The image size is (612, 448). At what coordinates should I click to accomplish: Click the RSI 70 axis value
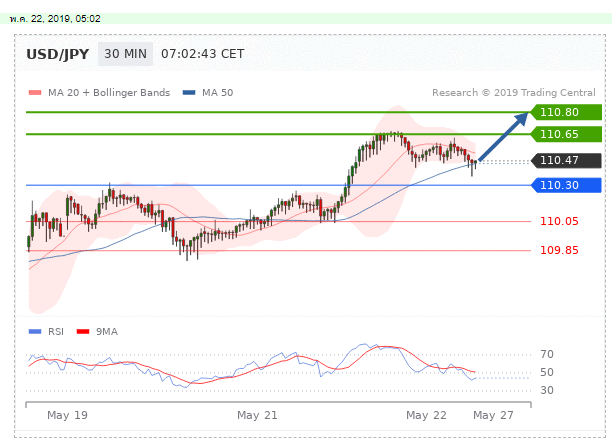point(547,354)
